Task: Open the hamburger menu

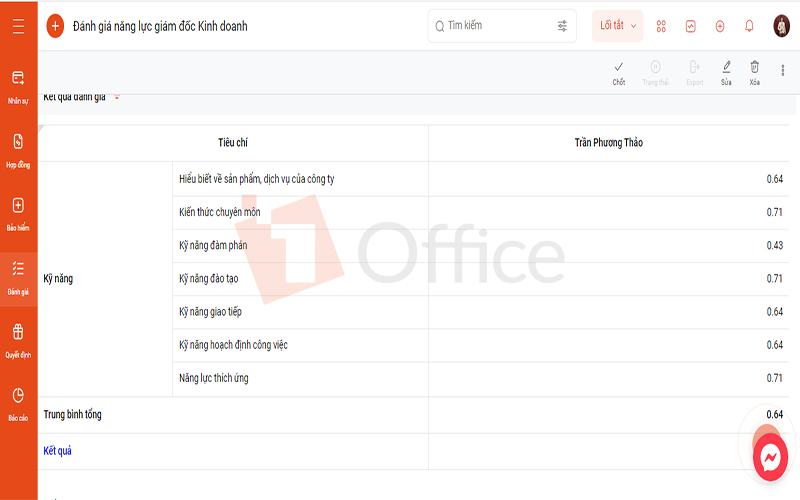Action: [18, 26]
